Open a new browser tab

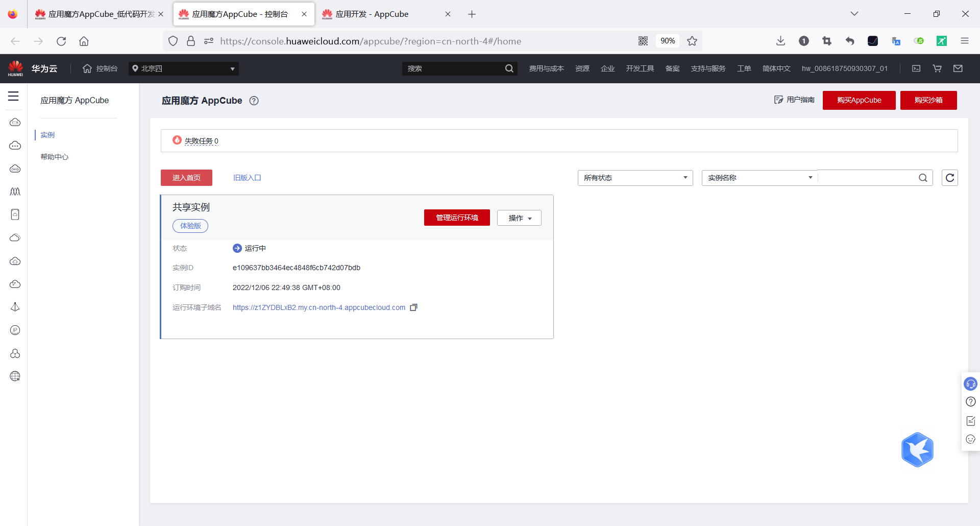[x=472, y=14]
